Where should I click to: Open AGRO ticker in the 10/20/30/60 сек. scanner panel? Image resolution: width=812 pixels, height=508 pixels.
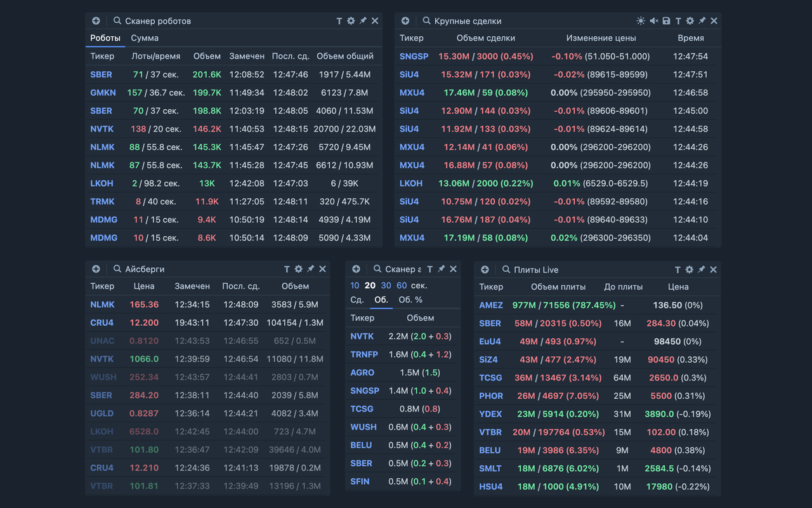[362, 373]
